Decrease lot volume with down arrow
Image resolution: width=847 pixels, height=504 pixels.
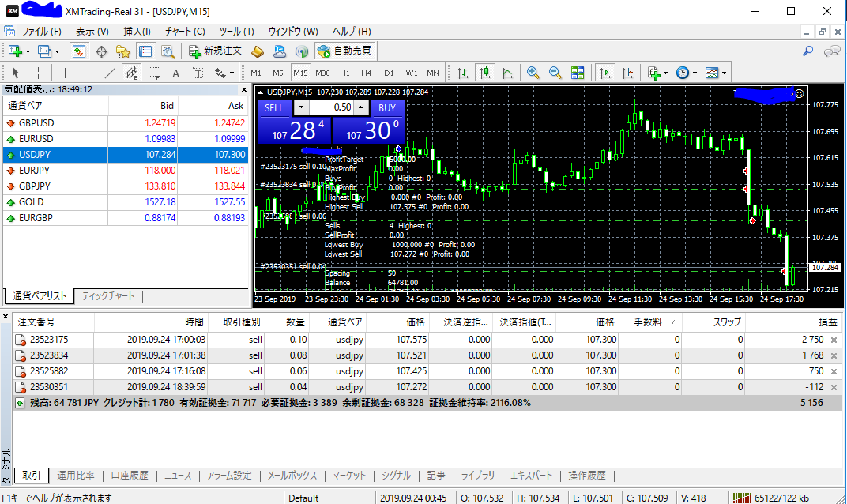301,107
